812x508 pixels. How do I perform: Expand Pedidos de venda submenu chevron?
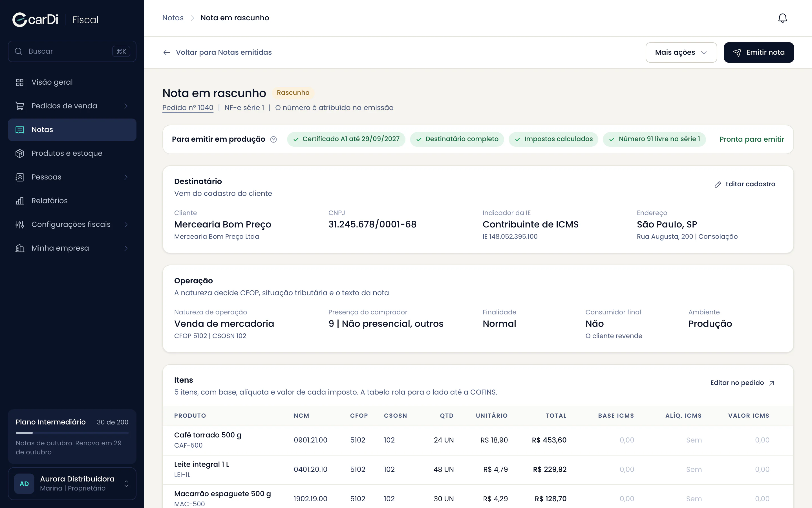coord(126,106)
